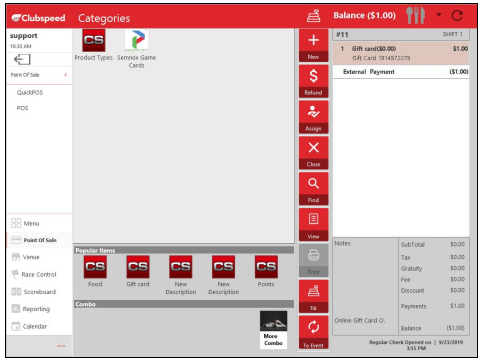Open the View check button
This screenshot has height=361, width=484.
[313, 224]
